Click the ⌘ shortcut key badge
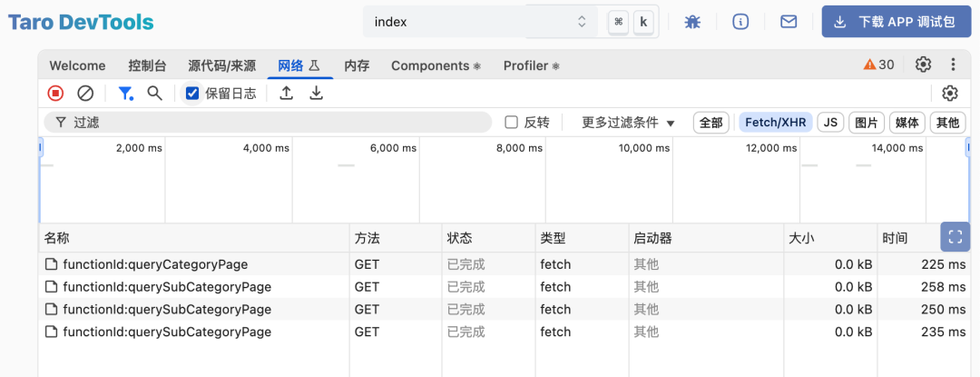Viewport: 980px width, 377px height. 618,22
